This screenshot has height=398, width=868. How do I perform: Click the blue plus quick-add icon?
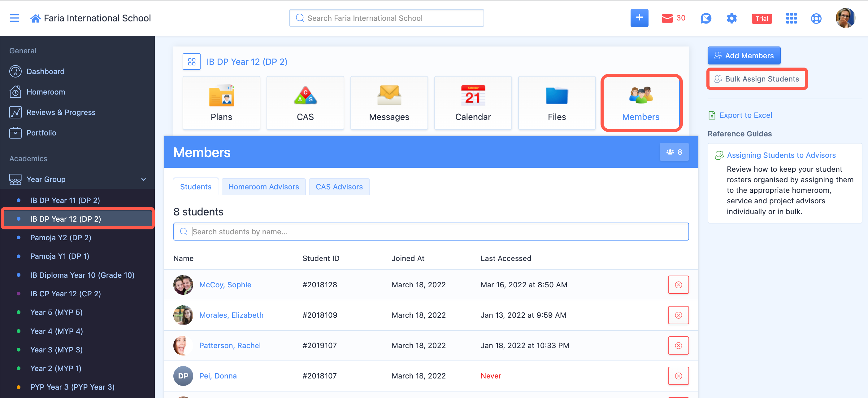[639, 18]
